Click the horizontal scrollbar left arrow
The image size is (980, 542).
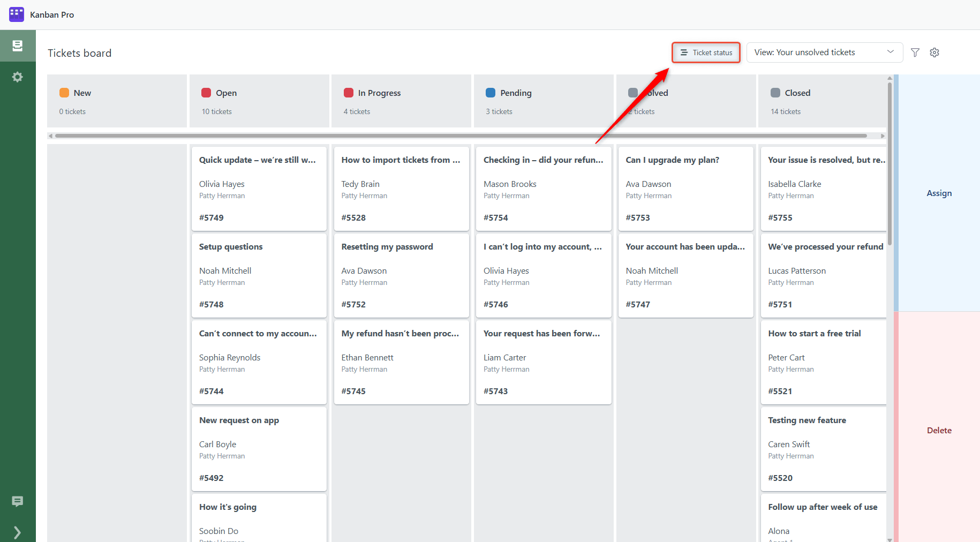[x=51, y=135]
